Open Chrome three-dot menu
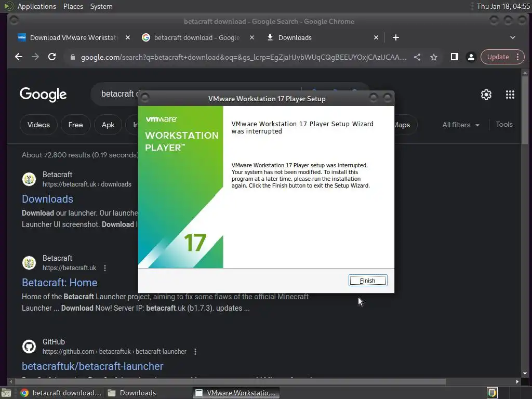 pos(518,57)
